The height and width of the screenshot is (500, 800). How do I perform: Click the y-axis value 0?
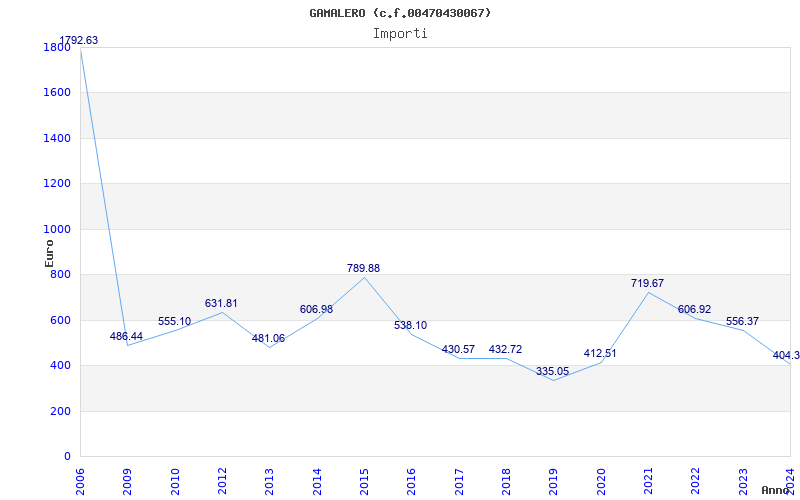click(x=67, y=457)
